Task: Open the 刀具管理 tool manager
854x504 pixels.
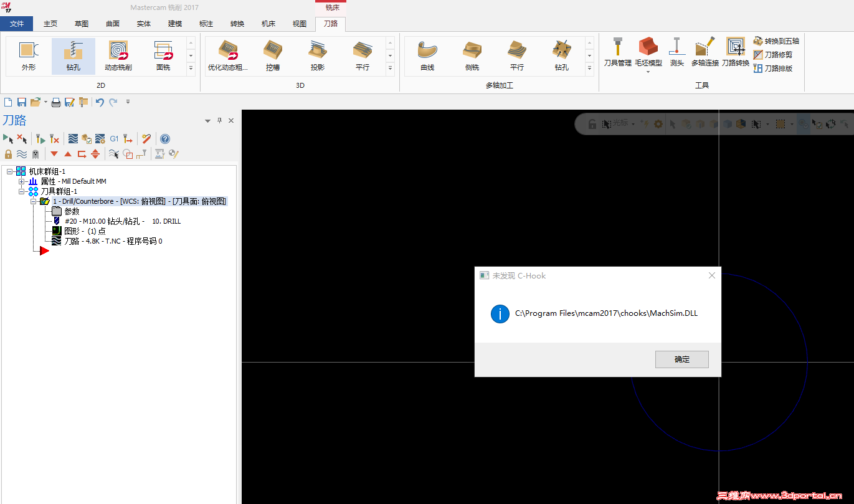Action: click(x=618, y=52)
